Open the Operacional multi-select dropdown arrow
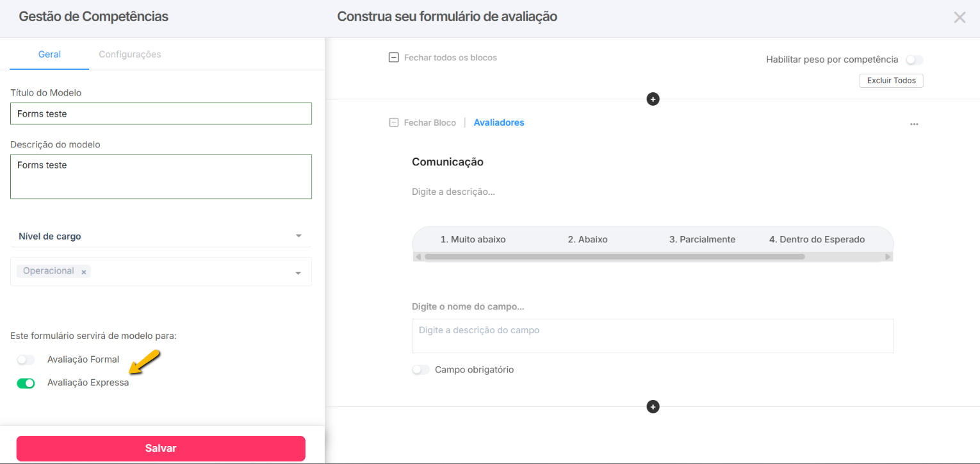980x464 pixels. point(298,273)
